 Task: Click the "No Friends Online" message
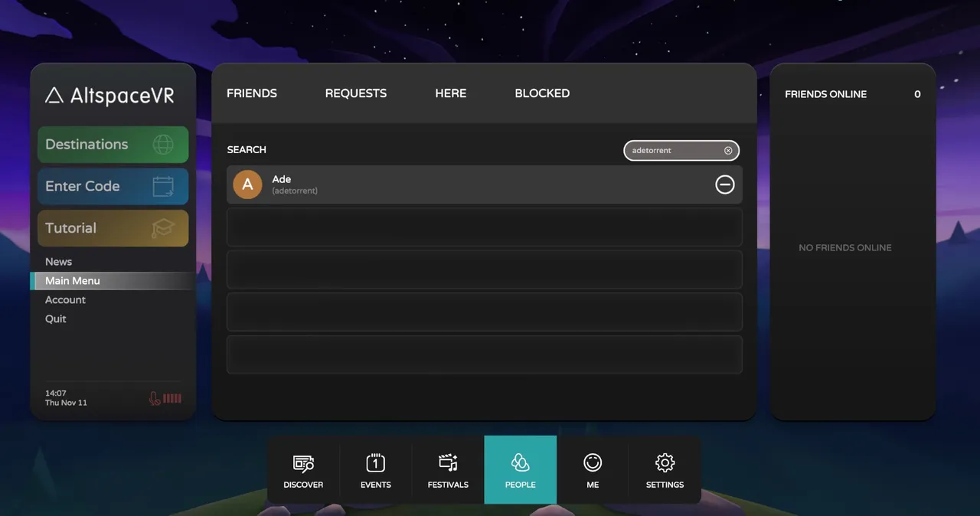pos(845,248)
